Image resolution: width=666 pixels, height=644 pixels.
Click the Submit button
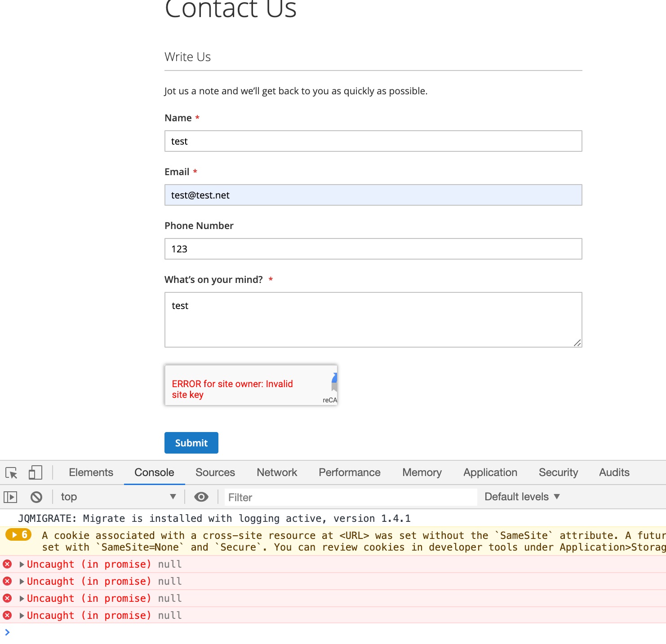[x=191, y=443]
